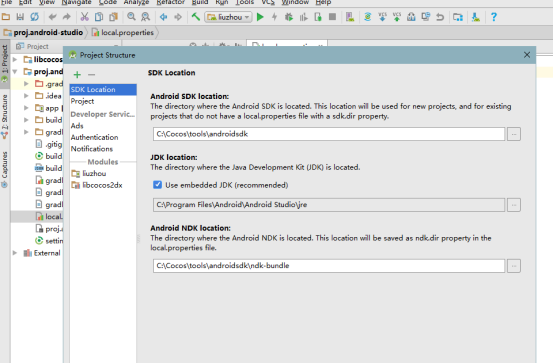Viewport: 553px width, 364px height.
Task: Collapse the proj.and node in project tree
Action: coord(15,72)
